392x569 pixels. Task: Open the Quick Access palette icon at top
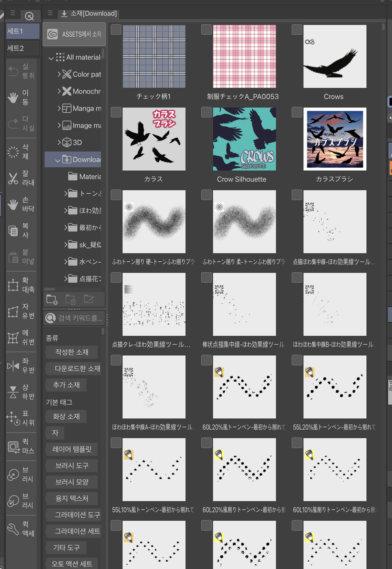pyautogui.click(x=29, y=16)
